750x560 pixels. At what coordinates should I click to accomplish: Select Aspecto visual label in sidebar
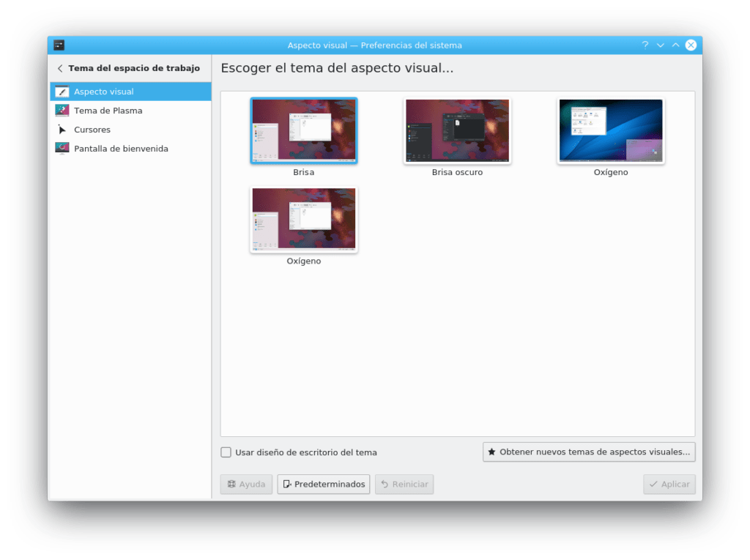[x=104, y=92]
